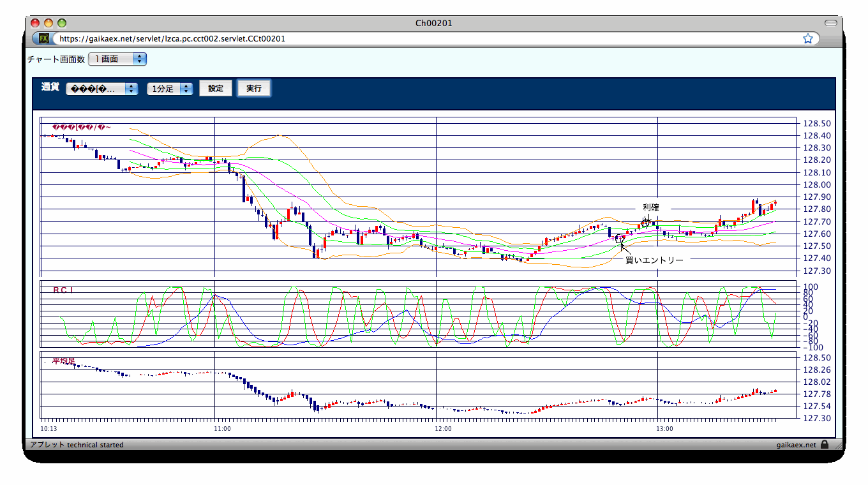Click the 実行 execute button
Viewport: 868px width, 485px height.
(254, 88)
